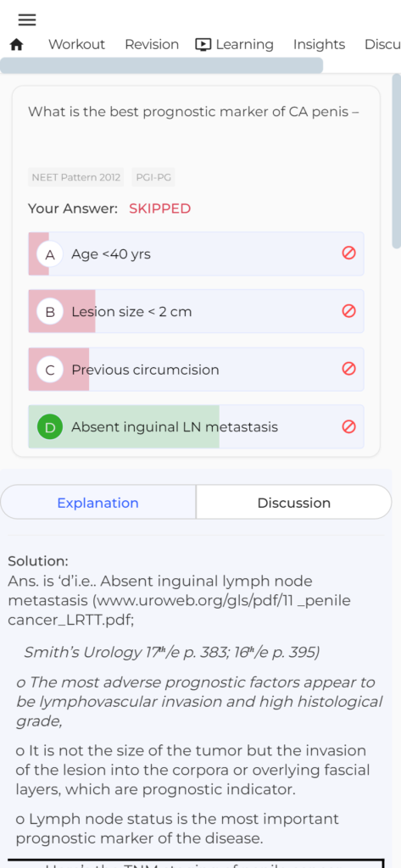
Task: Select the green D option circle
Action: pyautogui.click(x=50, y=427)
